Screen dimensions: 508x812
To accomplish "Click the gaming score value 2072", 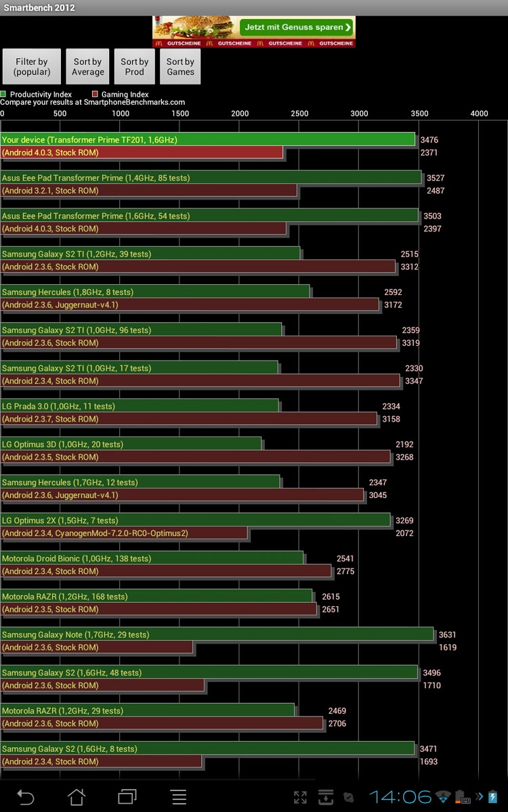I will click(404, 533).
